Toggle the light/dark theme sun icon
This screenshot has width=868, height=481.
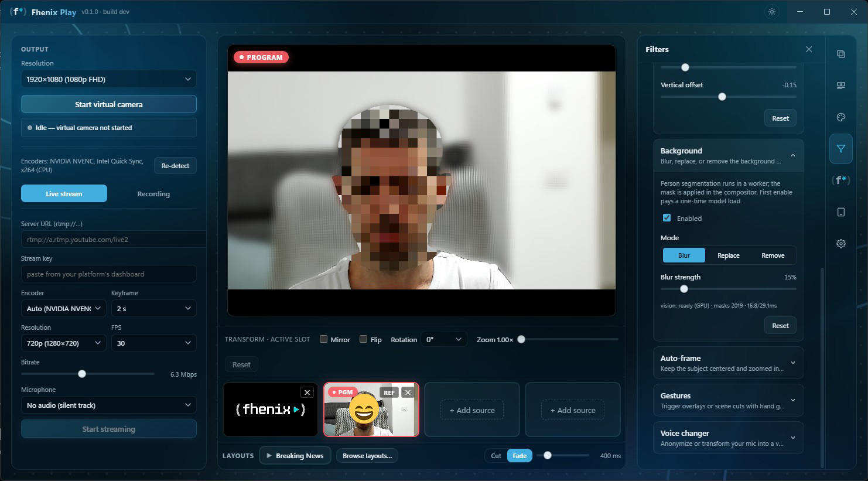pos(772,12)
